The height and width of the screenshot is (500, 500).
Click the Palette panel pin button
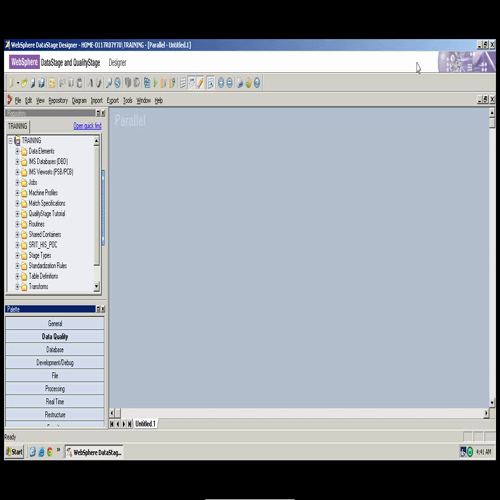click(x=98, y=309)
